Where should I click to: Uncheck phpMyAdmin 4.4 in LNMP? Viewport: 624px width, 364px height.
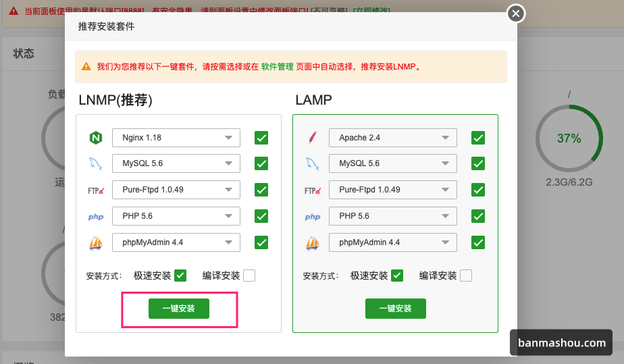(261, 242)
